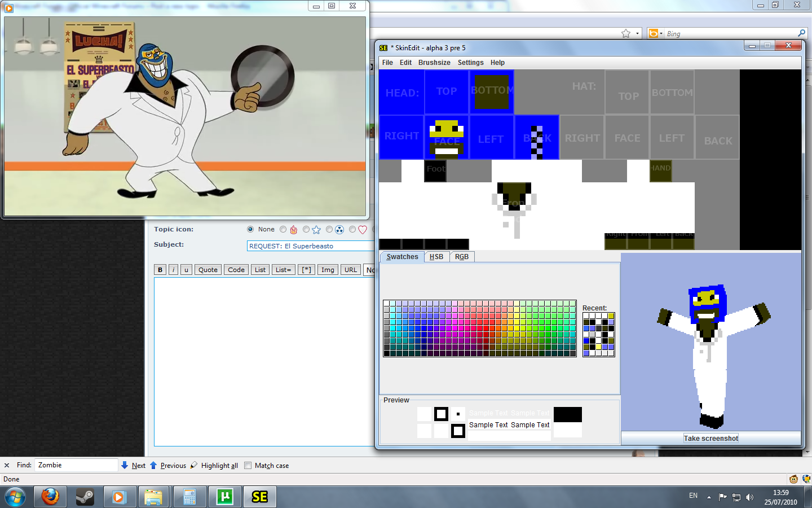Click the media player title bar icon
This screenshot has height=508, width=812.
9,8
